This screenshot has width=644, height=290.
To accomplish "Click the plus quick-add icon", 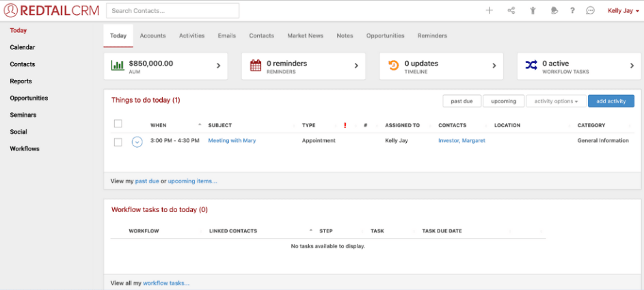I will (489, 11).
